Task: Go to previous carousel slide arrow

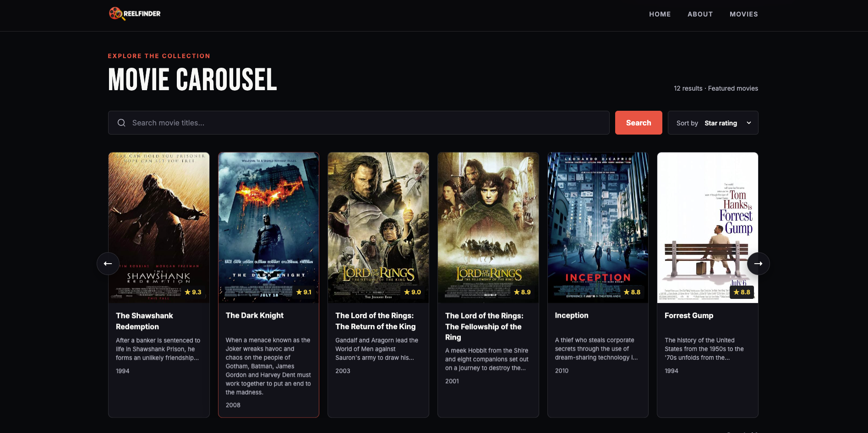Action: tap(108, 264)
